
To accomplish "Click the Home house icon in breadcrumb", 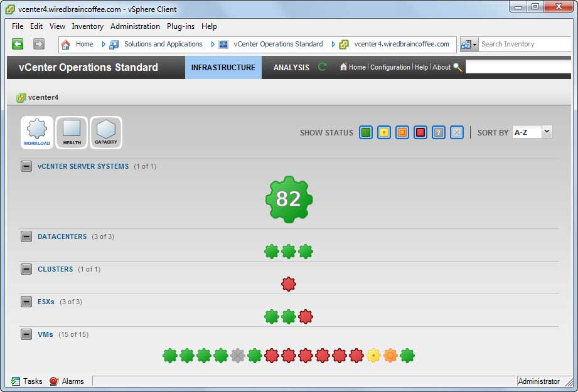I will 66,45.
